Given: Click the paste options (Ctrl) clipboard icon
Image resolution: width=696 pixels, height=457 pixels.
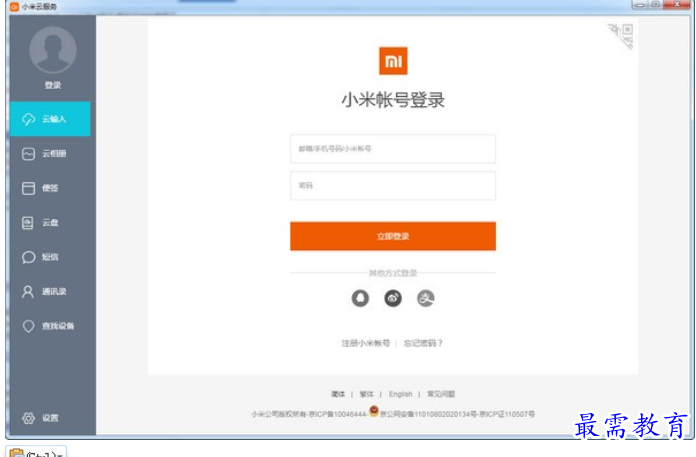Looking at the screenshot, I should tap(16, 453).
